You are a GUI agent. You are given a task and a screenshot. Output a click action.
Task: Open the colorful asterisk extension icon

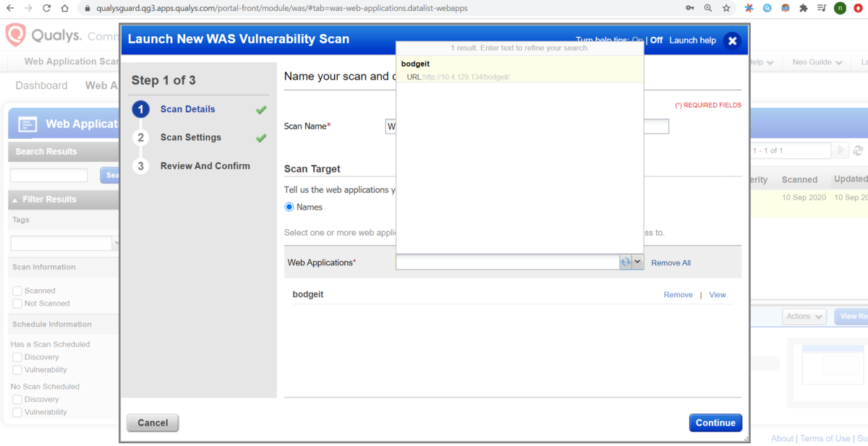(749, 9)
